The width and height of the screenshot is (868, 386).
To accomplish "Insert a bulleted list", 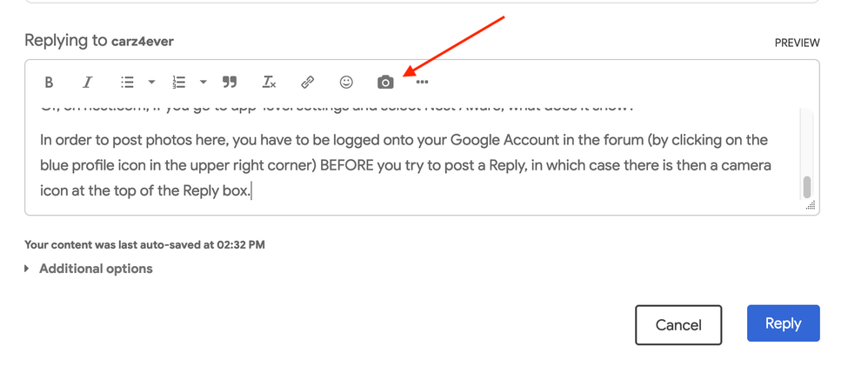I will pyautogui.click(x=127, y=83).
